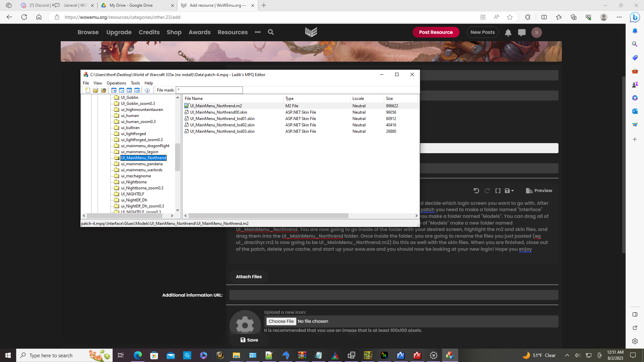Click Save button at bottom
Image resolution: width=644 pixels, height=362 pixels.
tap(249, 340)
